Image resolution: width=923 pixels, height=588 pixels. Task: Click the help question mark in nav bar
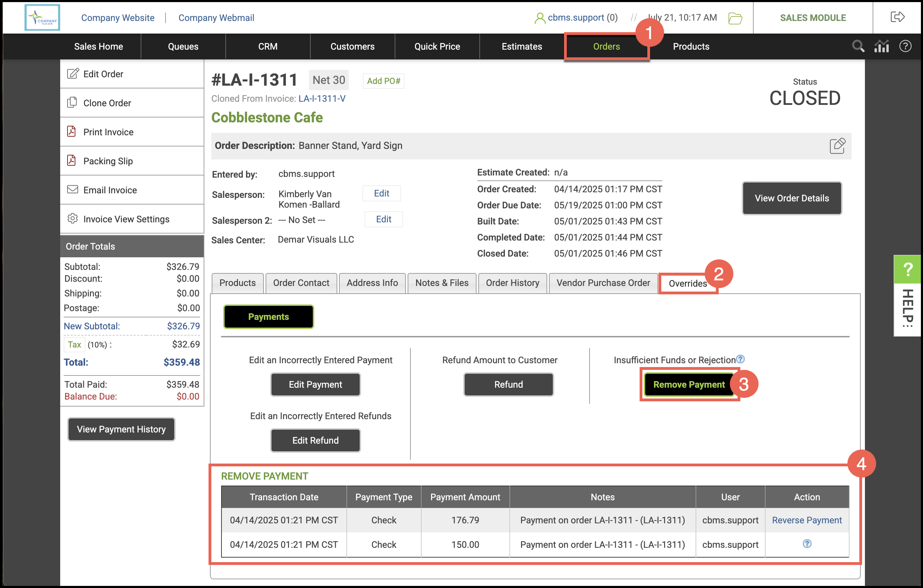click(x=905, y=46)
